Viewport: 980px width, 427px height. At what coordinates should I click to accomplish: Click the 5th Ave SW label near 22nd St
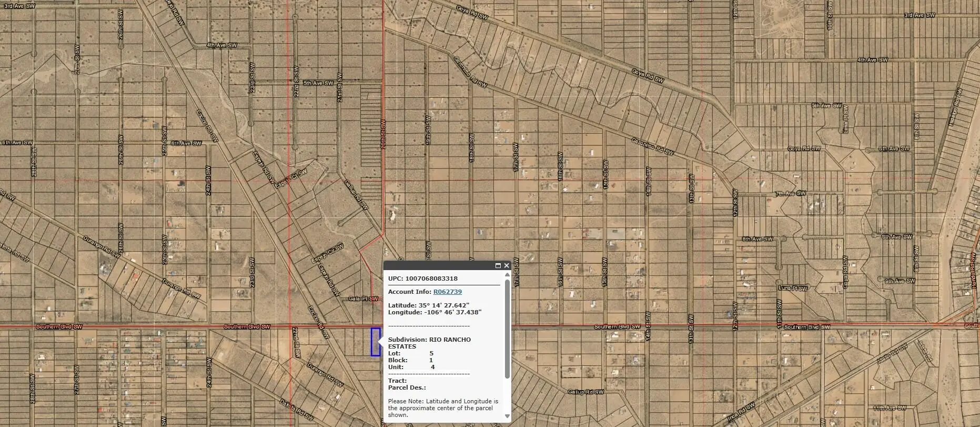point(318,83)
